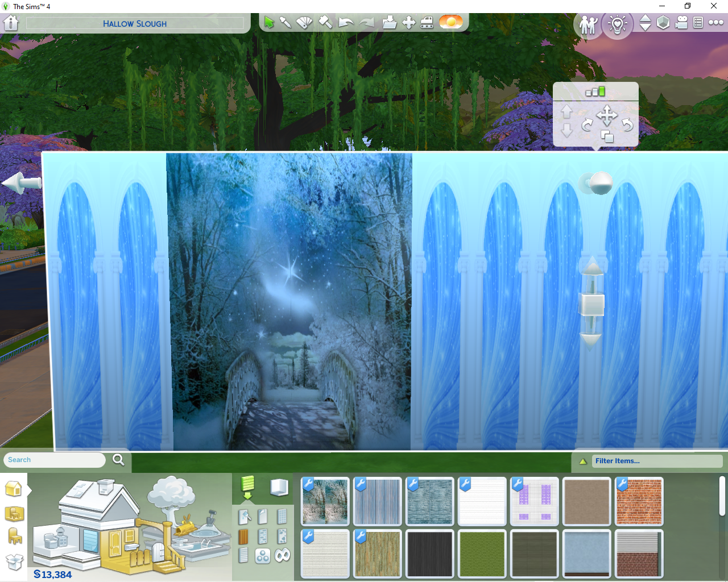Image resolution: width=728 pixels, height=582 pixels.
Task: Click the Hallow Slough lot name
Action: click(135, 24)
